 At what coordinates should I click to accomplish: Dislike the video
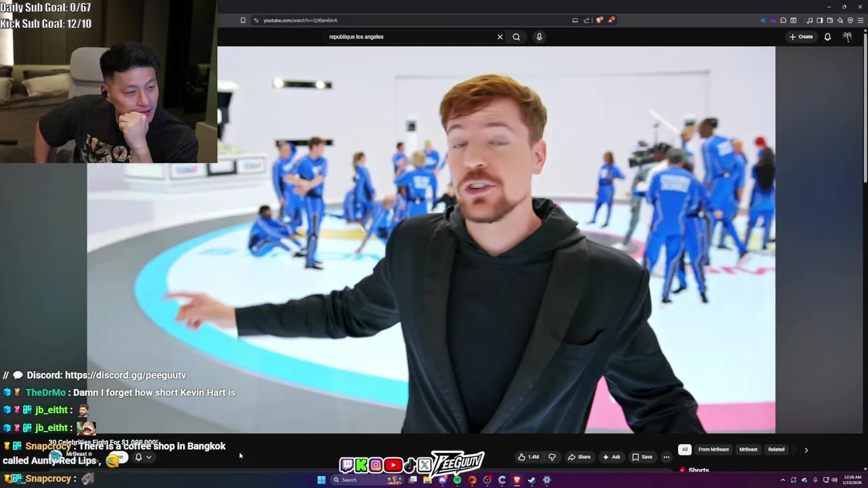point(552,457)
